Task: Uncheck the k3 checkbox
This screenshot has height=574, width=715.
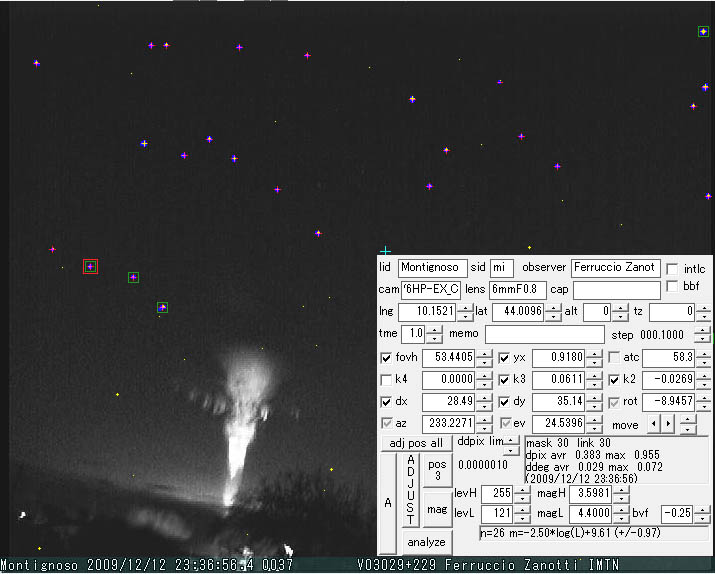Action: [x=504, y=380]
